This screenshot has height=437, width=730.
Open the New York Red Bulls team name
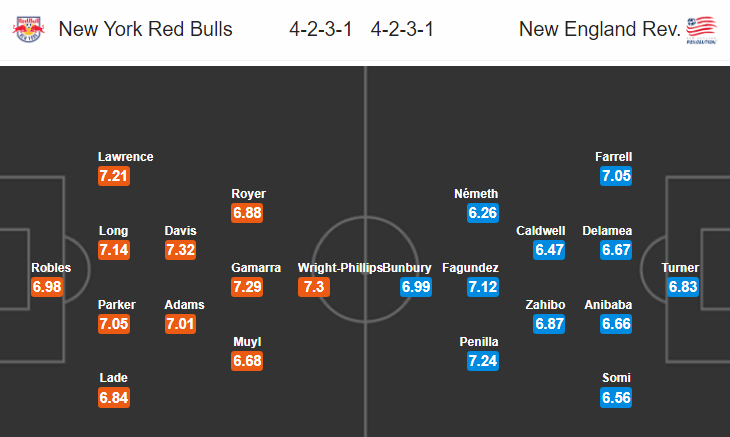tap(145, 29)
